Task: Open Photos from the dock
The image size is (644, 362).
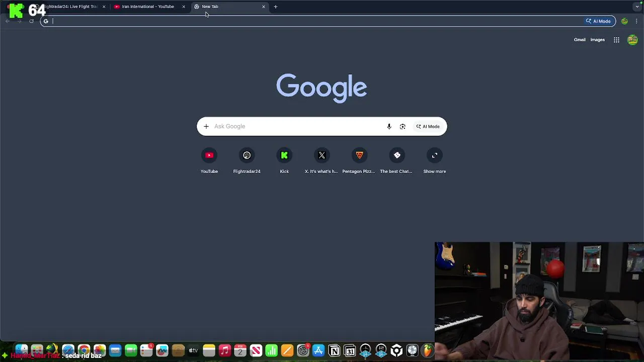Action: click(x=100, y=350)
